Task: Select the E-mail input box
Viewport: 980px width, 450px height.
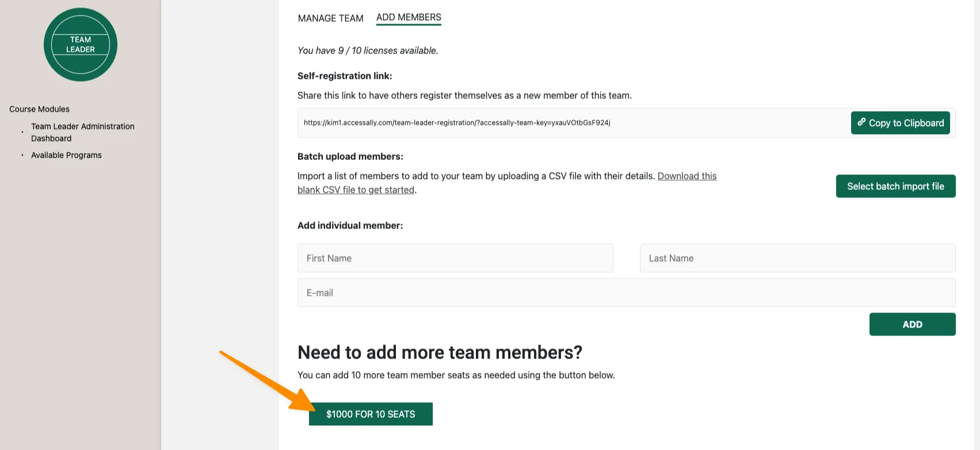Action: click(626, 293)
